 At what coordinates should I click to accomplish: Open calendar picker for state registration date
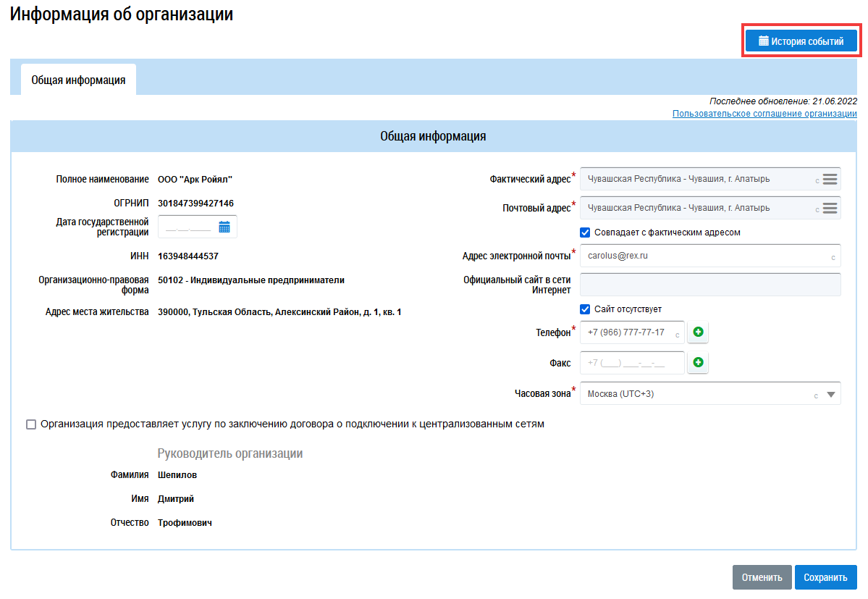point(224,227)
